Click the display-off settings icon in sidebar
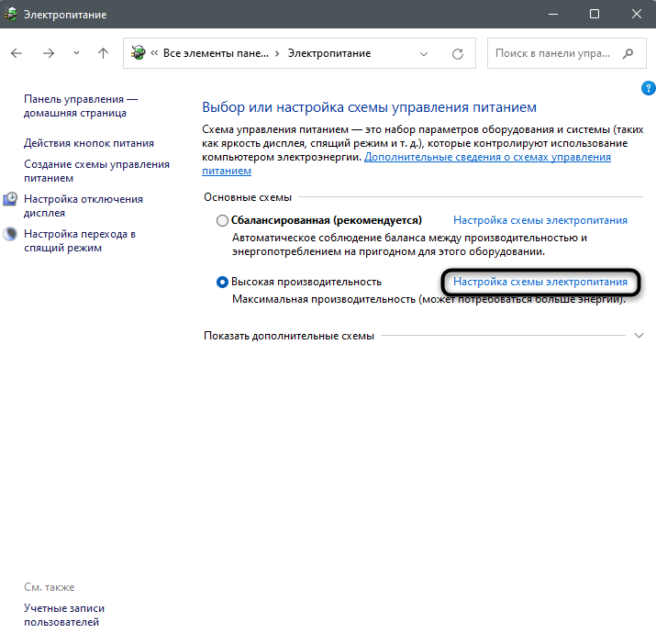 10,199
